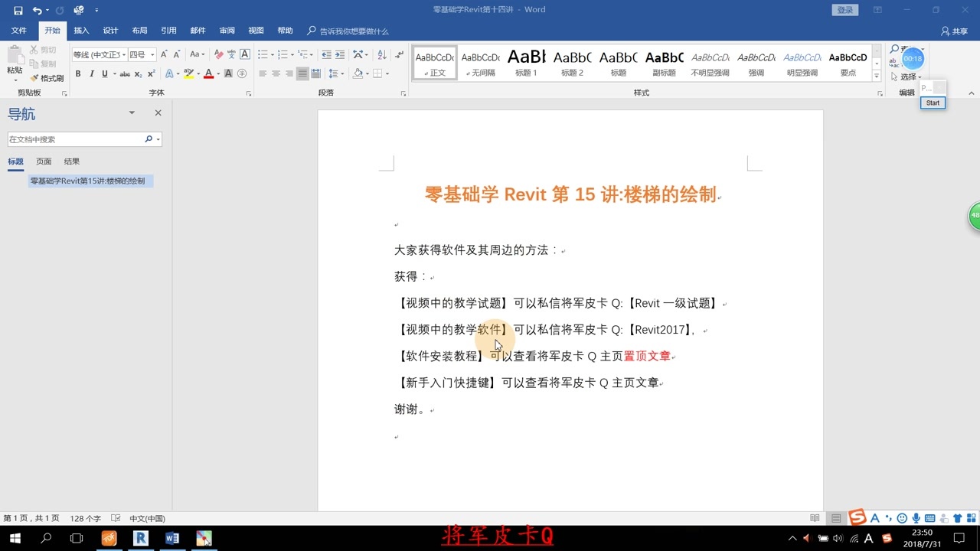
Task: Click the Superscript x² icon
Action: click(x=151, y=74)
